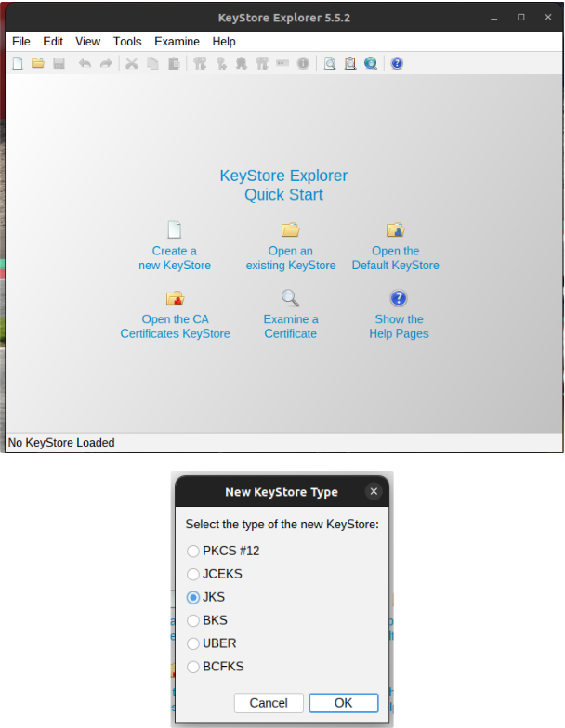The image size is (565, 728).
Task: Click the Show the Help Pages link
Action: (x=399, y=327)
